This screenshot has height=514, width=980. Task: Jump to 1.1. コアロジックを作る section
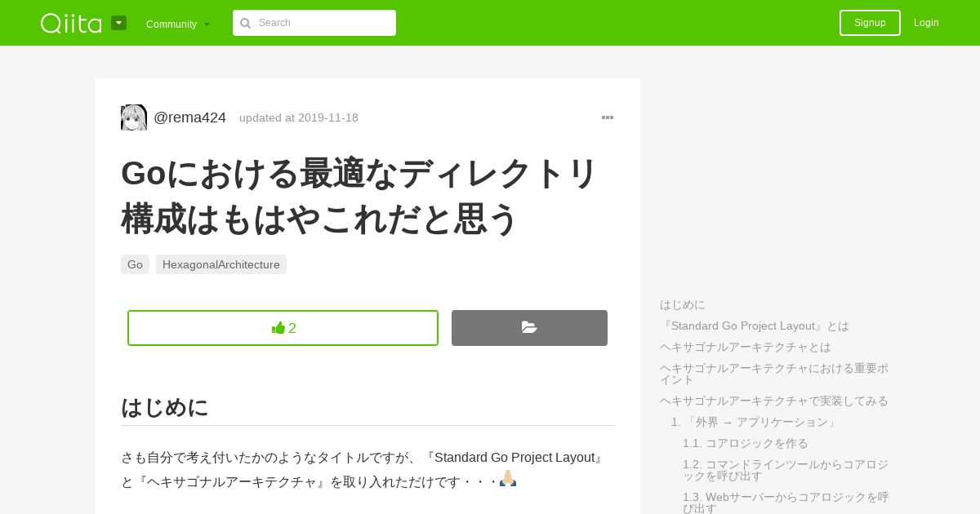pyautogui.click(x=746, y=443)
